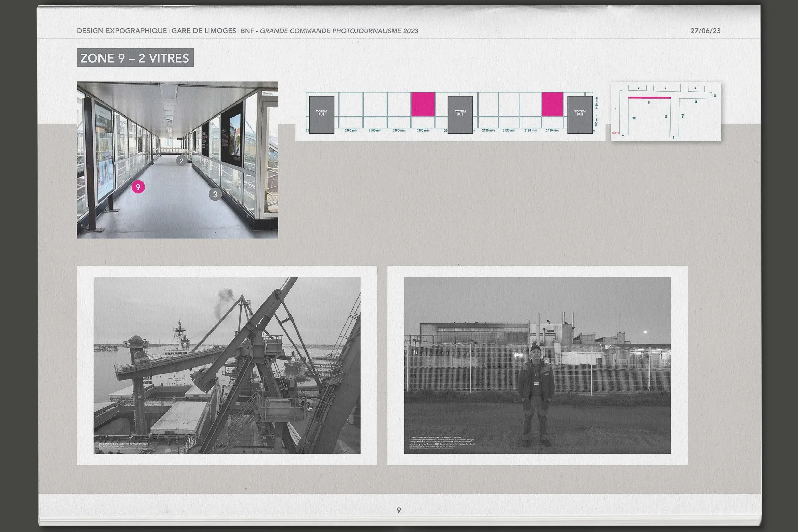
Task: Click the gray circle 2 marker on corridor photo
Action: click(x=181, y=161)
